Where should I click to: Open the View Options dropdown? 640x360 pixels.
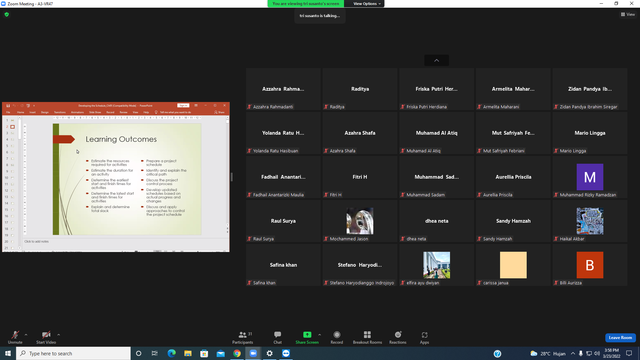tap(366, 4)
